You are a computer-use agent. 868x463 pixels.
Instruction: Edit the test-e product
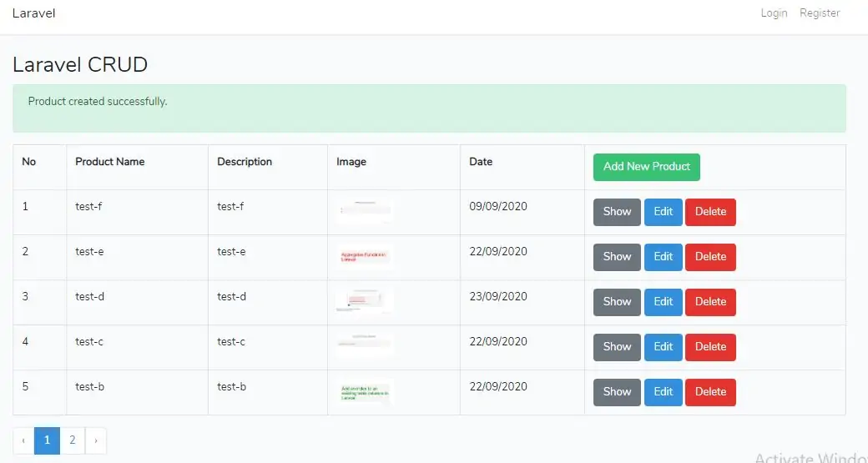(664, 257)
